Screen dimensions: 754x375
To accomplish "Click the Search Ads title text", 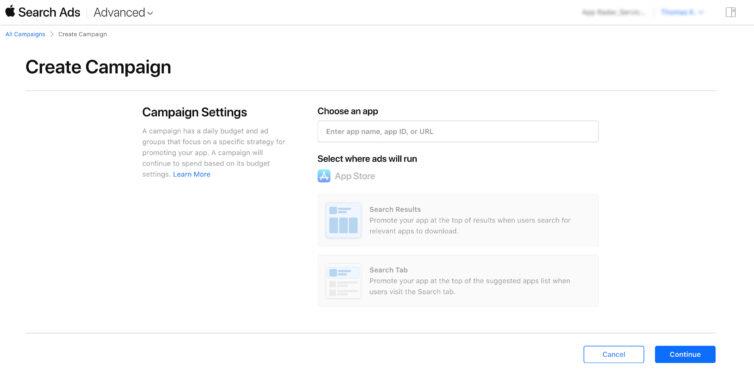I will 49,12.
